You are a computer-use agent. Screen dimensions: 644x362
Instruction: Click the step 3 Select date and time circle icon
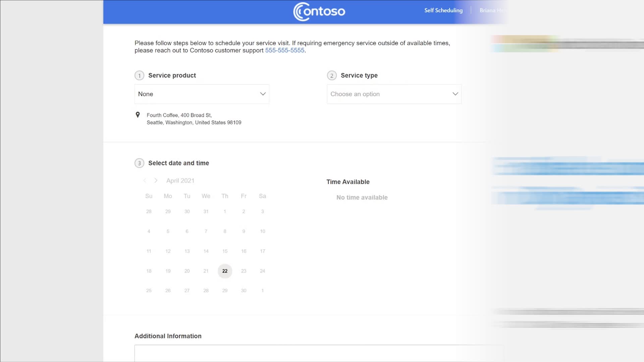tap(139, 163)
